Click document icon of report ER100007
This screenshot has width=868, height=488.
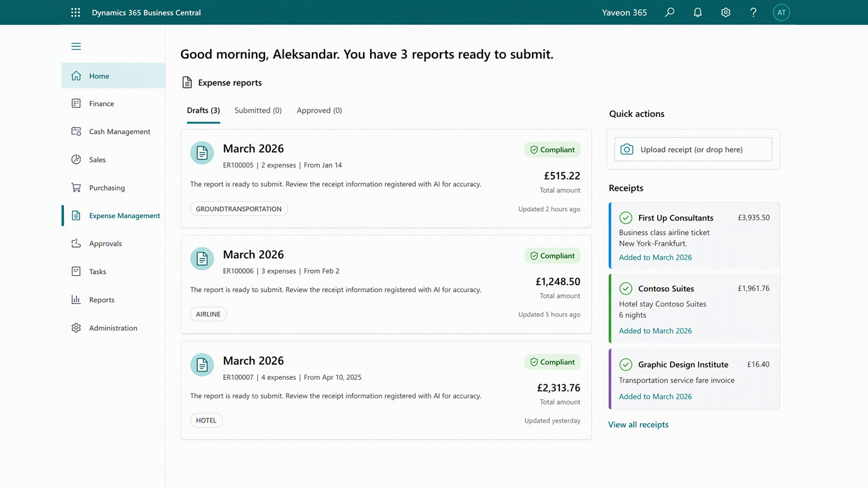click(202, 365)
